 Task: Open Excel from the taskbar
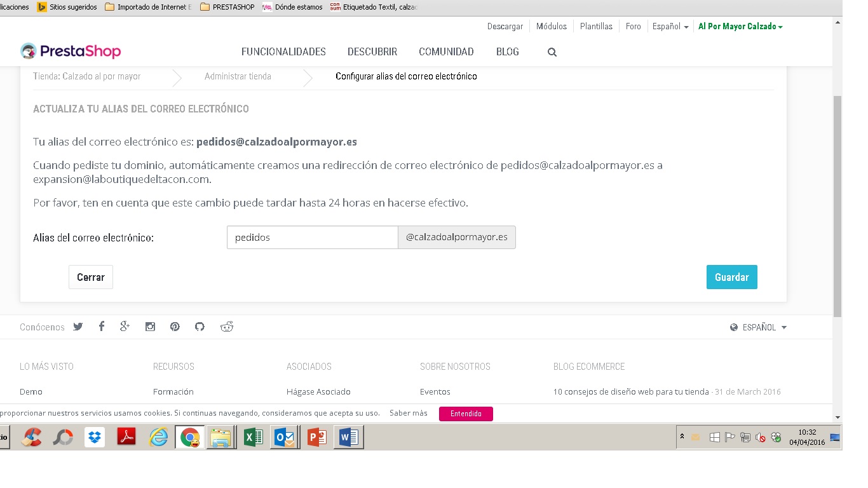point(254,437)
